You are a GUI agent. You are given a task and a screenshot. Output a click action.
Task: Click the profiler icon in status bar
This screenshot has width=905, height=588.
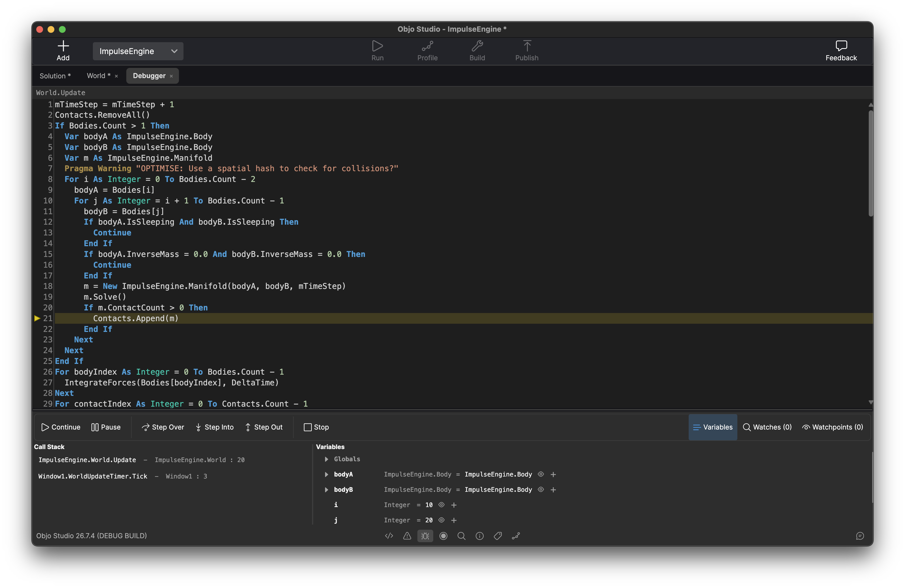(516, 536)
